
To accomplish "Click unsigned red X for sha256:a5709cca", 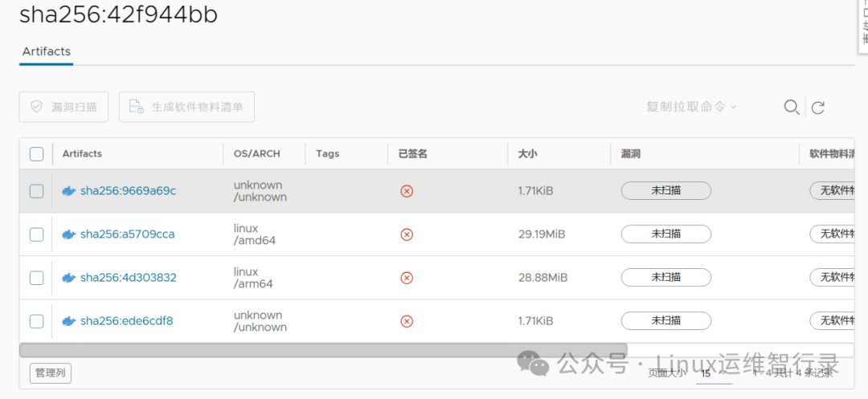I will click(x=407, y=234).
